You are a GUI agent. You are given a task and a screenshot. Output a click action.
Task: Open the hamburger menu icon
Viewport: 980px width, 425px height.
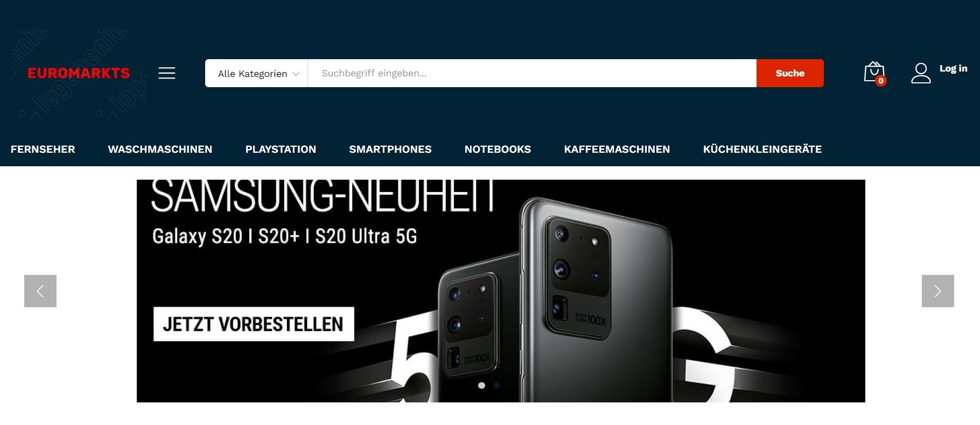(167, 73)
